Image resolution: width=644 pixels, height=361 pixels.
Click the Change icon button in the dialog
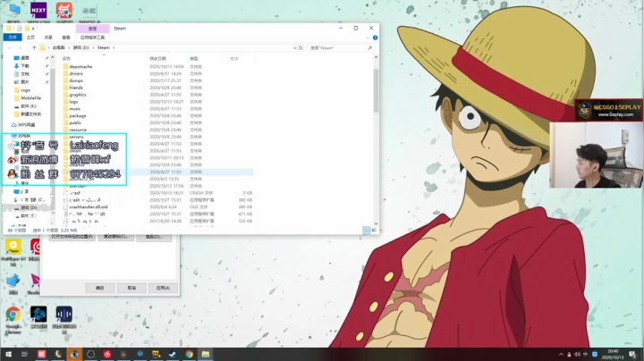point(115,237)
